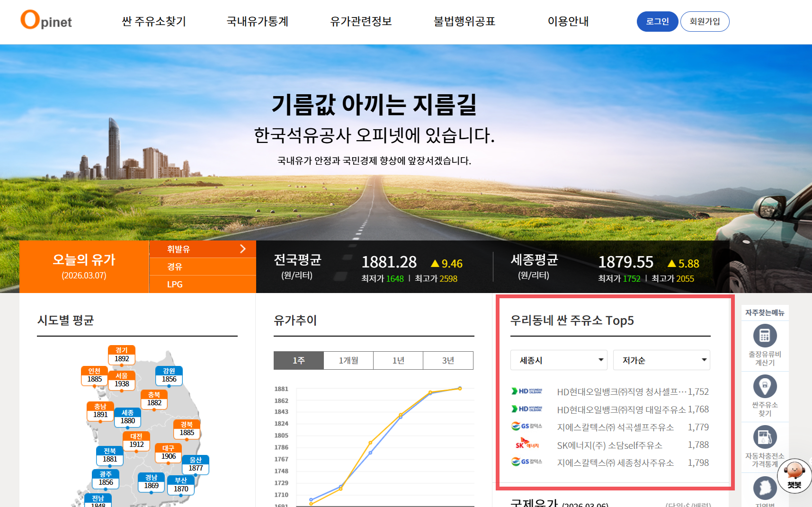The height and width of the screenshot is (507, 812).
Task: Select 인천 price marker on the map
Action: [94, 375]
